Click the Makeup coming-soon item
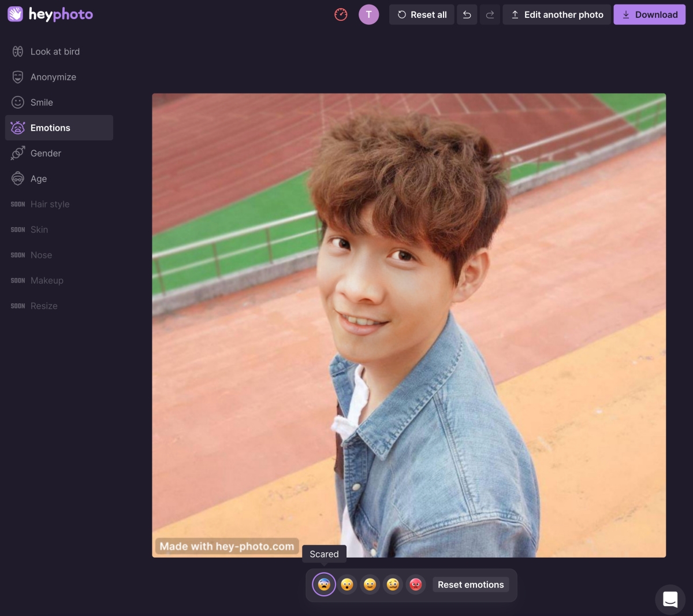 (x=59, y=280)
